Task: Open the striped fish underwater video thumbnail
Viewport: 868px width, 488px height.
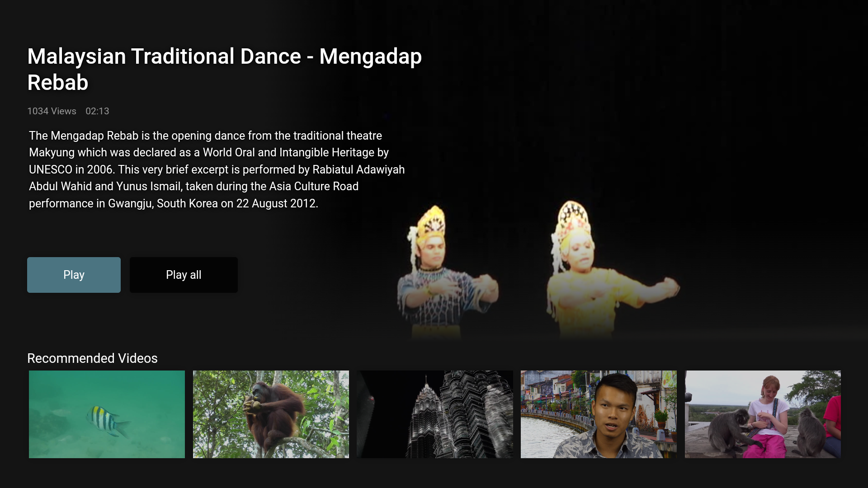Action: click(x=107, y=414)
